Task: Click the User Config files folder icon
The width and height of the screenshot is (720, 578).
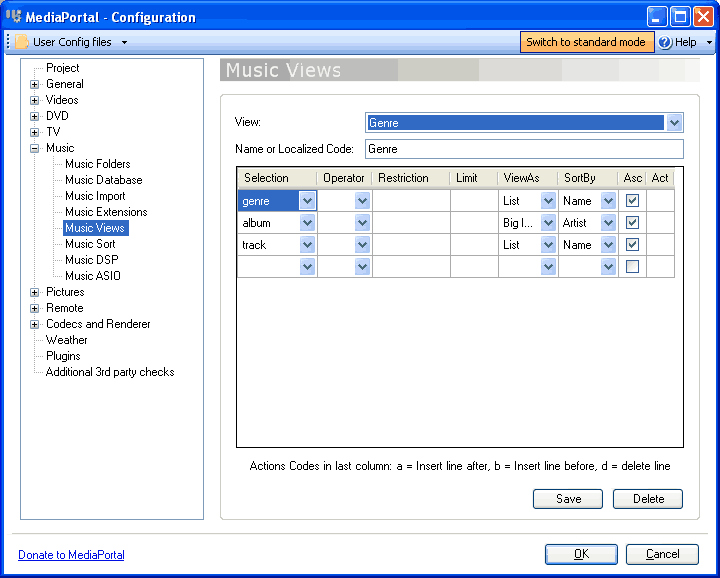Action: [x=22, y=42]
